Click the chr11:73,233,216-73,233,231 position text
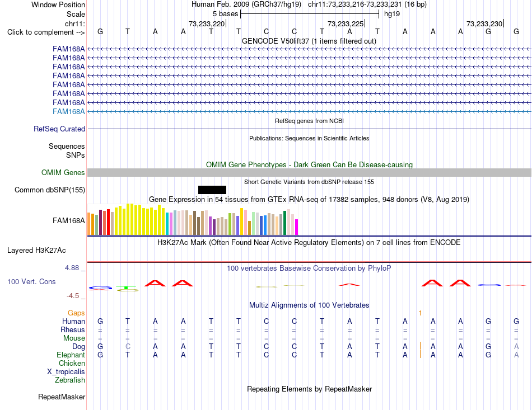The image size is (532, 410). click(354, 4)
